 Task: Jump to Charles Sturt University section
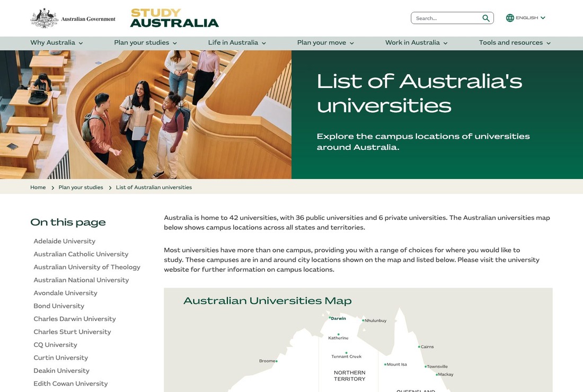pyautogui.click(x=72, y=332)
